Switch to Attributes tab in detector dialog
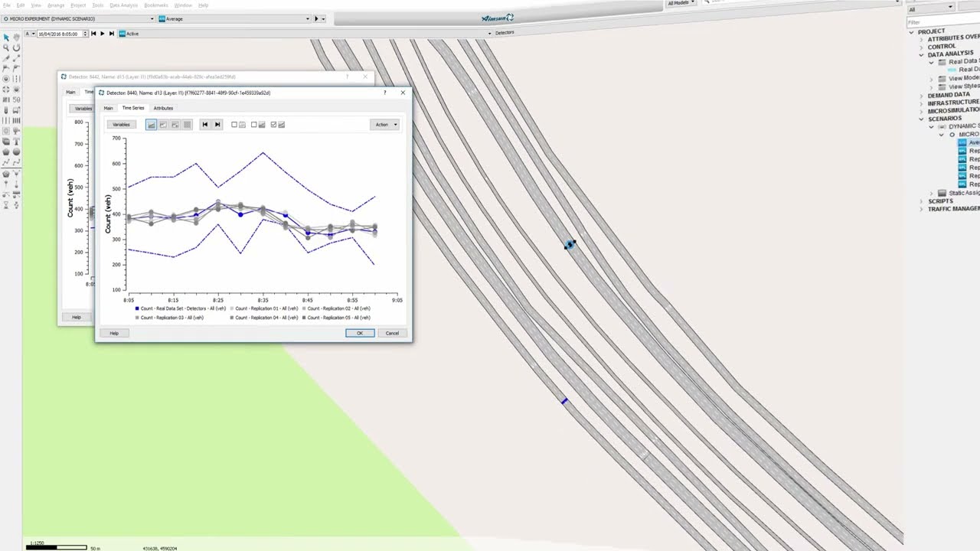The height and width of the screenshot is (551, 980). [163, 108]
